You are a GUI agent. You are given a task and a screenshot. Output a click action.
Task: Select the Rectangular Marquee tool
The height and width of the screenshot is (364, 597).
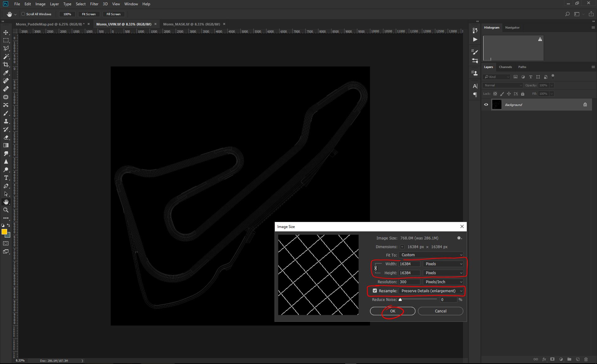click(6, 40)
